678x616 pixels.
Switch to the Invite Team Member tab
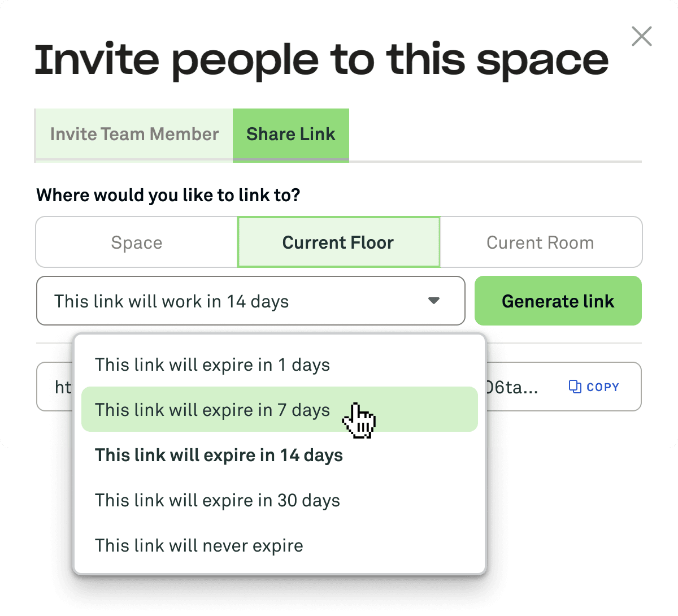coord(134,134)
